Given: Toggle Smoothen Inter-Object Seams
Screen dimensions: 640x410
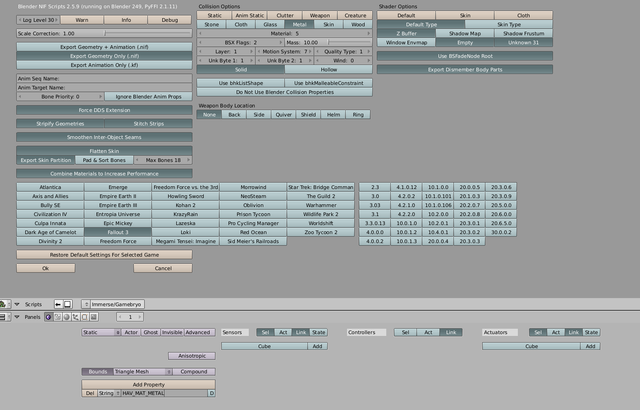Looking at the screenshot, I should click(104, 137).
